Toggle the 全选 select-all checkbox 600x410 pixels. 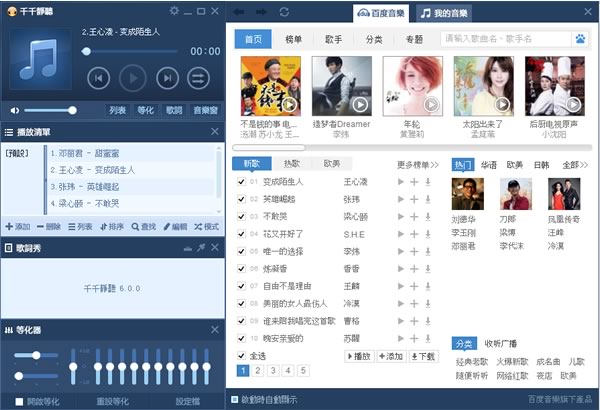tap(242, 356)
